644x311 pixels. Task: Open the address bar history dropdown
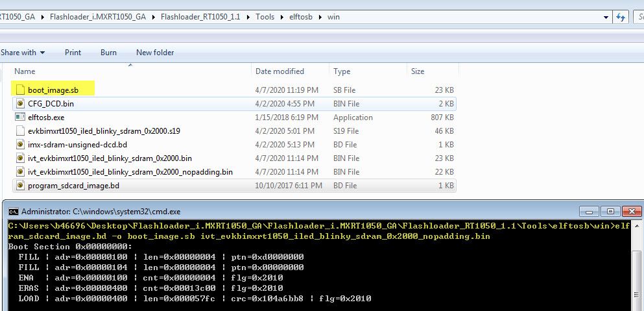point(606,18)
